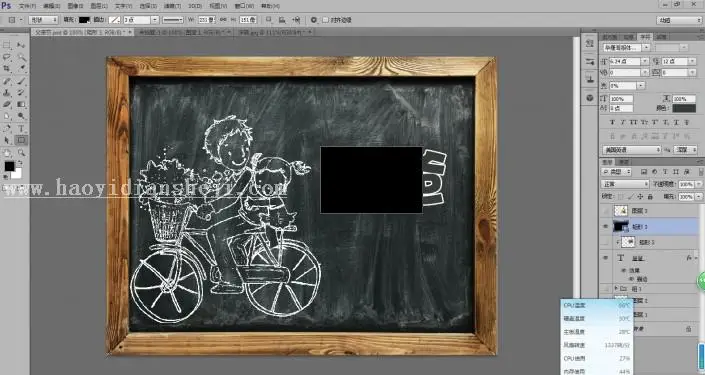
Task: Open the character text color swatch
Action: [684, 108]
